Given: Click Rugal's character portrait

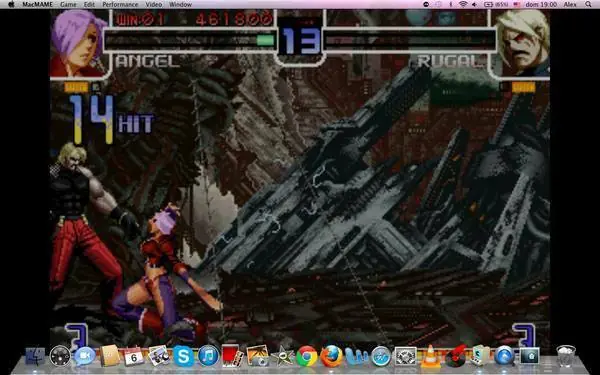Looking at the screenshot, I should 523,43.
